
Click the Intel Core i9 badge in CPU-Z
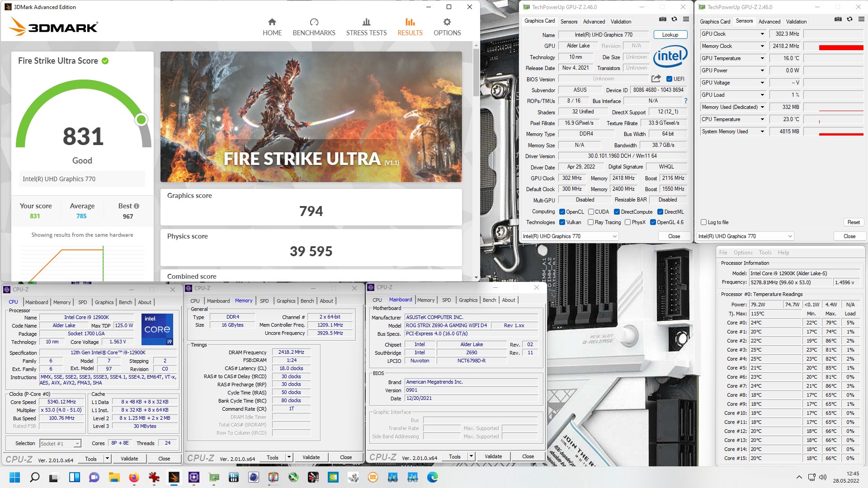157,329
